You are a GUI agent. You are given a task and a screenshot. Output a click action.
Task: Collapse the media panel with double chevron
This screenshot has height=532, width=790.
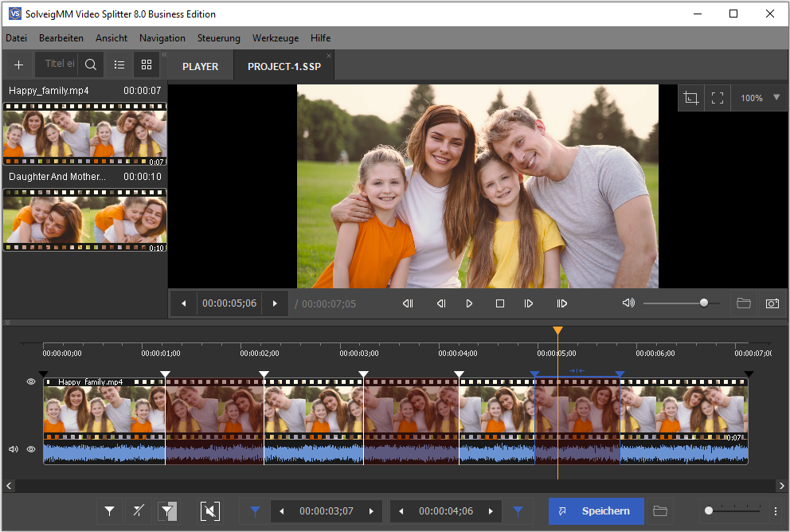(x=164, y=54)
